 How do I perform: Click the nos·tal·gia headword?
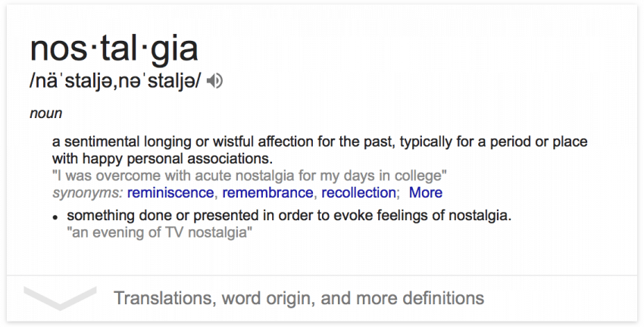click(114, 49)
